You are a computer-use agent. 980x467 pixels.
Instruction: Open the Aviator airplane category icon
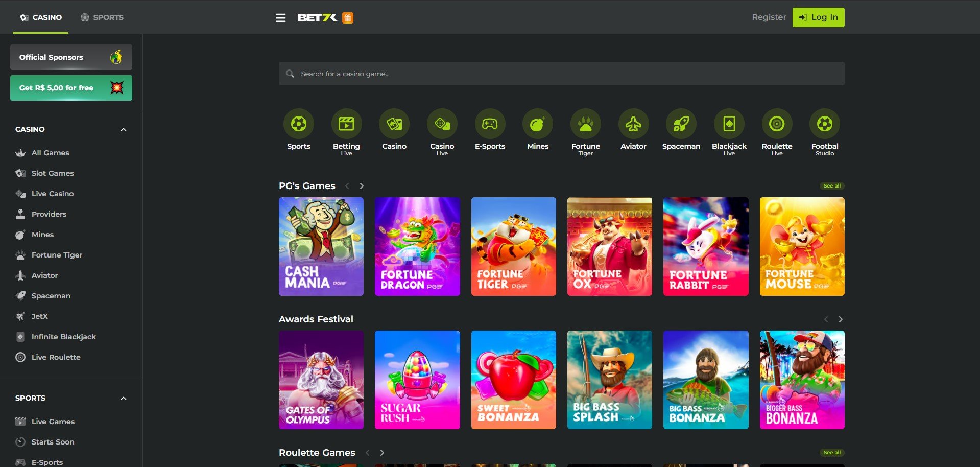coord(633,124)
